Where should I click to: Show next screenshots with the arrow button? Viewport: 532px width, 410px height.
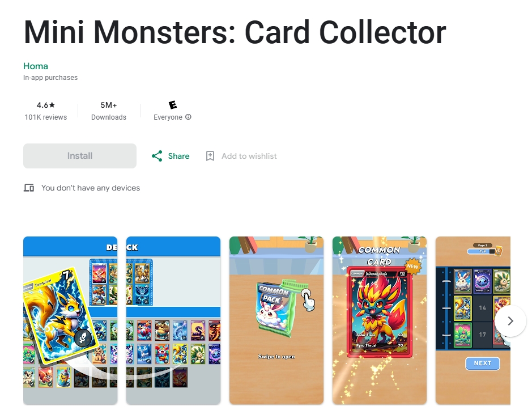pyautogui.click(x=510, y=321)
